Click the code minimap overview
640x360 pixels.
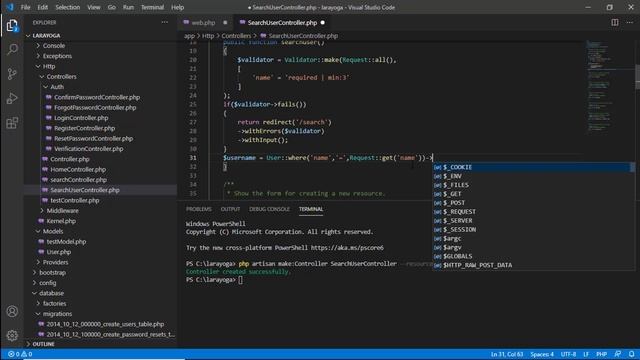coord(600,88)
